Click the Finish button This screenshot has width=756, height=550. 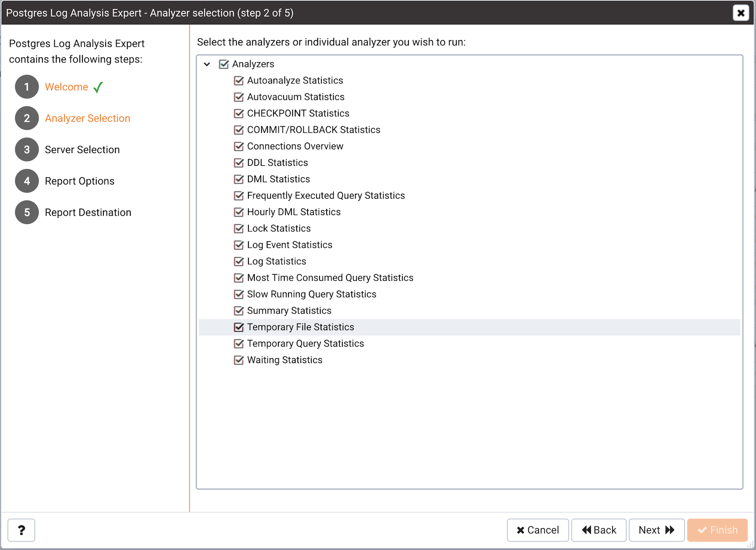pyautogui.click(x=717, y=530)
